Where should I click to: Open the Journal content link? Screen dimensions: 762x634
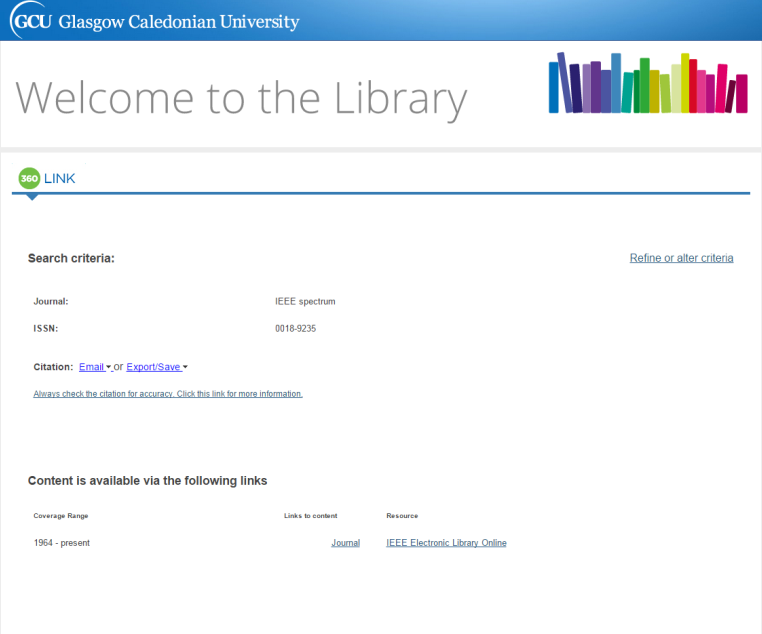[x=346, y=543]
